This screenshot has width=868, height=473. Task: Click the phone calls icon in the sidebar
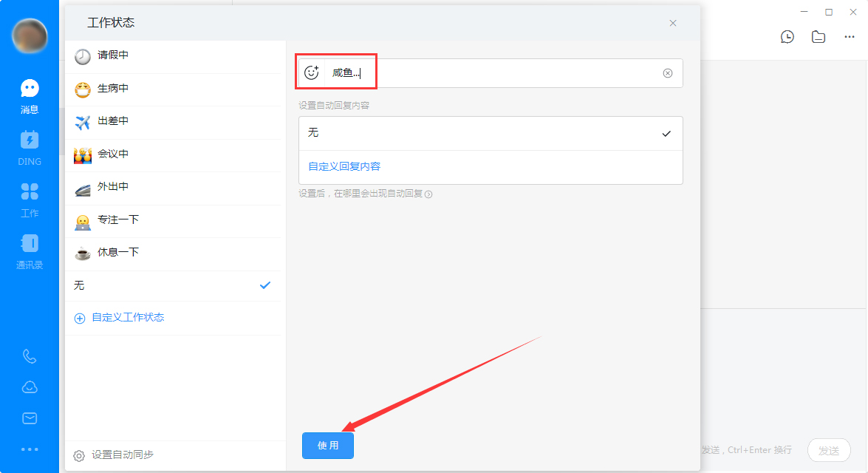[x=29, y=356]
